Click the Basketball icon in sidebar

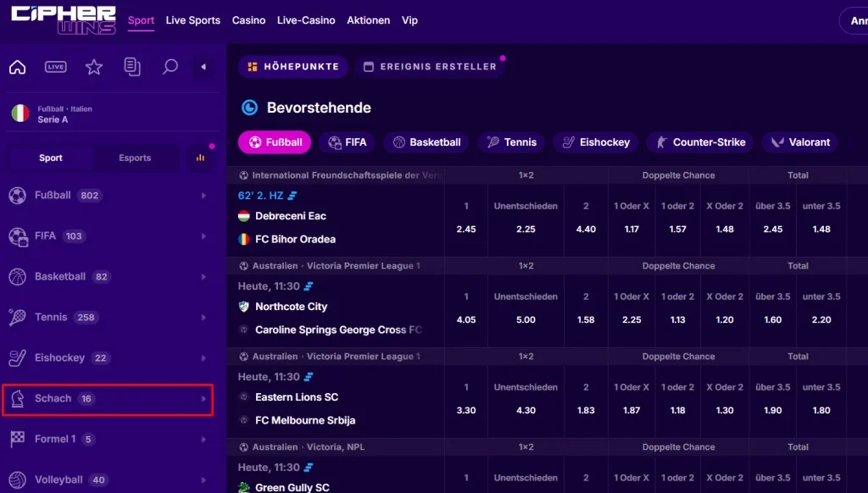pos(18,277)
